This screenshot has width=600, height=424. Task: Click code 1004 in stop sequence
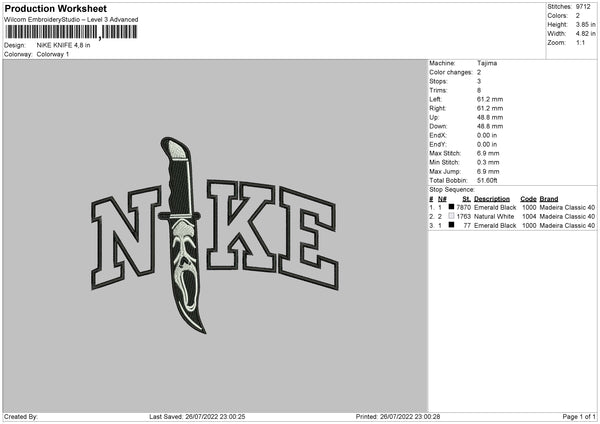[529, 217]
